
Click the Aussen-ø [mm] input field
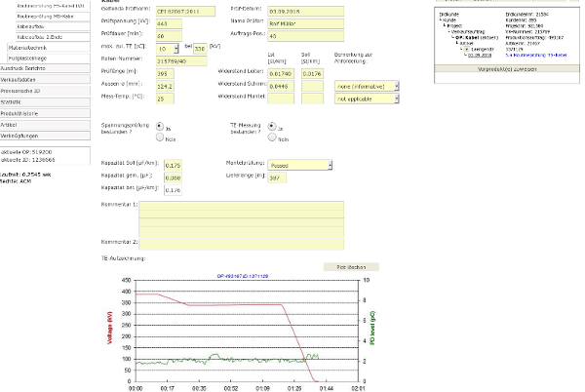click(x=165, y=86)
